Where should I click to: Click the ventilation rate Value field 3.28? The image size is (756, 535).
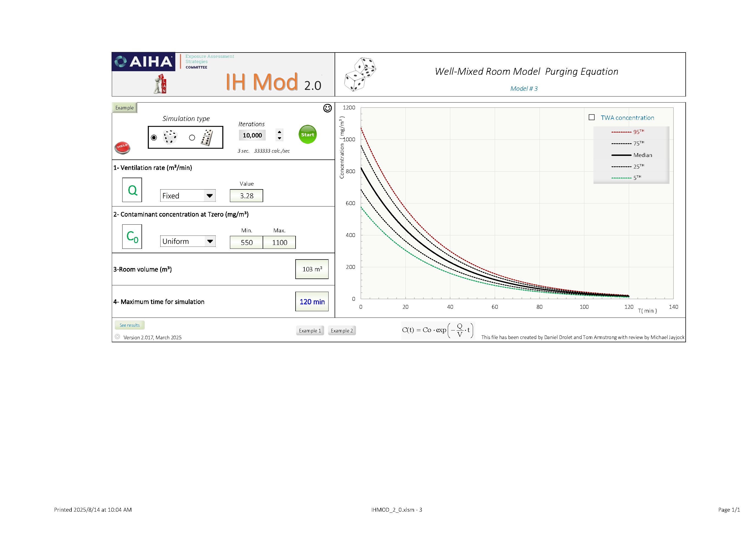click(x=246, y=196)
